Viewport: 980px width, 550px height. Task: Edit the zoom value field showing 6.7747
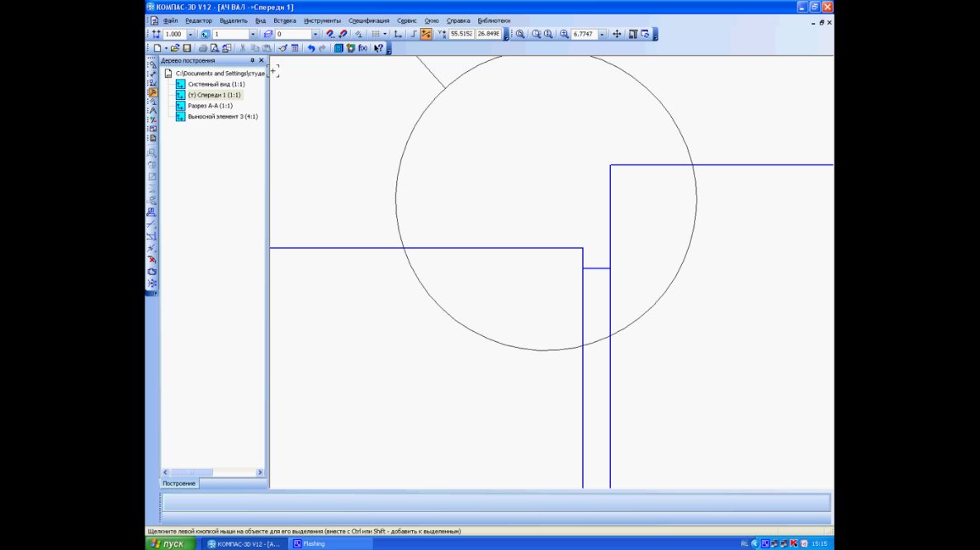(x=583, y=34)
